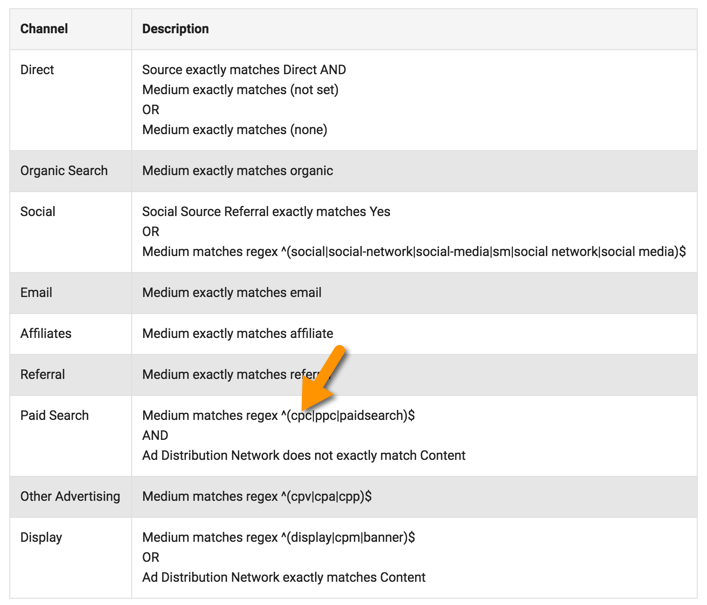Select the Paid Search channel cell

coord(55,416)
